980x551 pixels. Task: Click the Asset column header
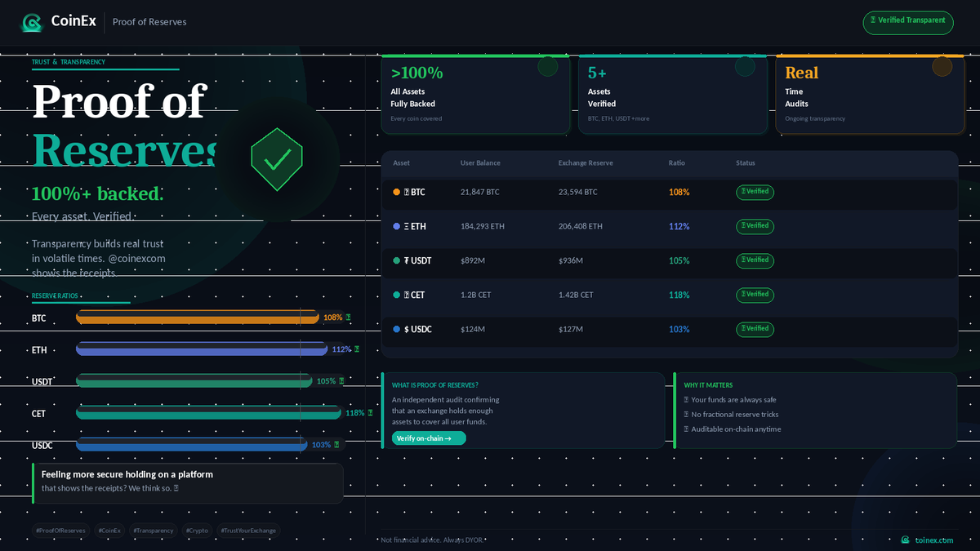click(x=402, y=163)
